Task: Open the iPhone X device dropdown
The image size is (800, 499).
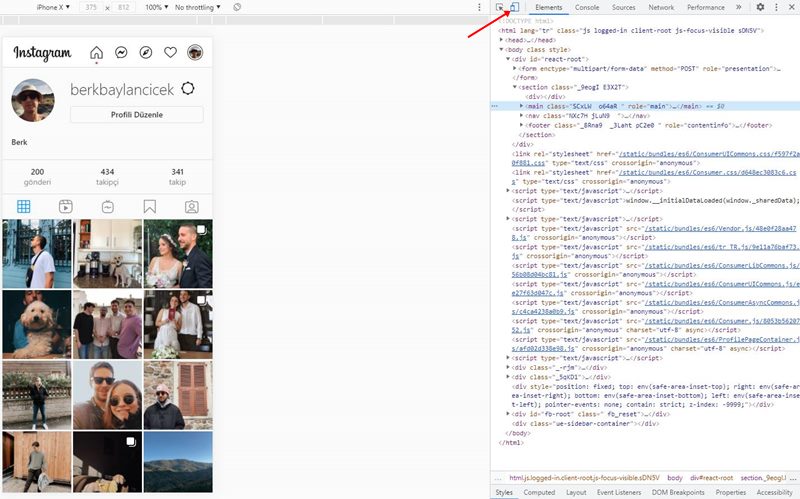Action: tap(53, 7)
